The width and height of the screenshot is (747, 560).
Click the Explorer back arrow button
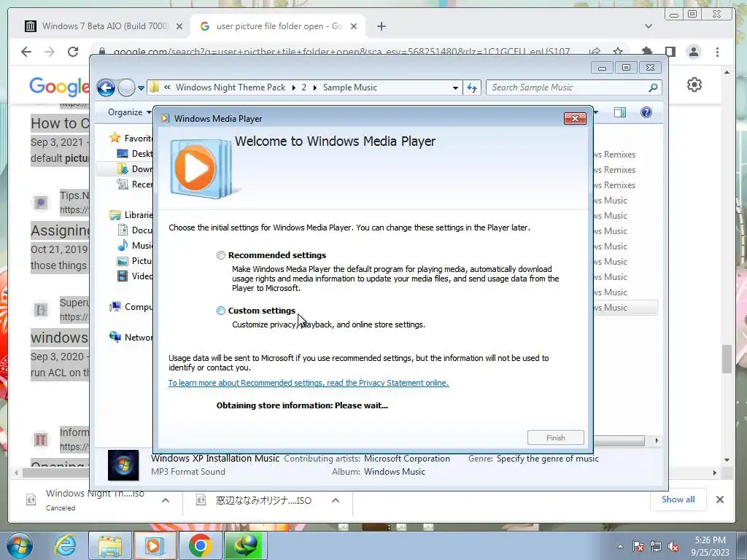(106, 87)
